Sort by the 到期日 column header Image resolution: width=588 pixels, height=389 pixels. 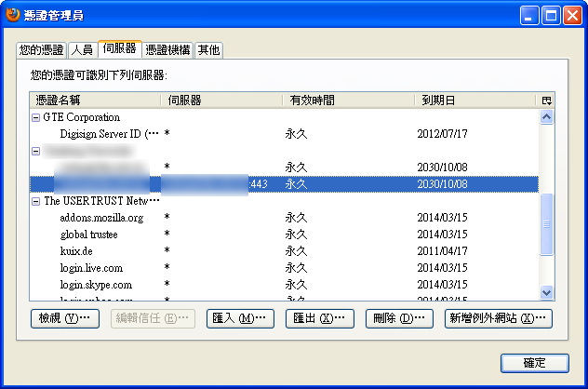(x=475, y=101)
